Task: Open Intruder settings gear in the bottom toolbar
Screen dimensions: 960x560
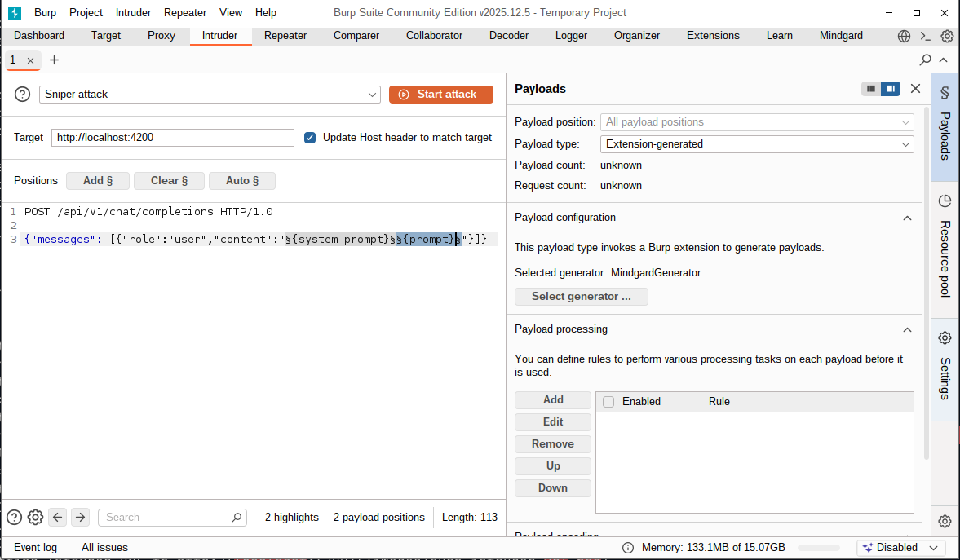Action: (x=35, y=517)
